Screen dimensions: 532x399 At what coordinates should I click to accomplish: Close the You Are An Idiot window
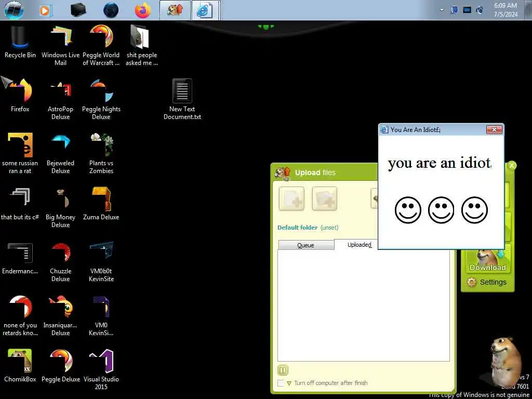(x=494, y=129)
